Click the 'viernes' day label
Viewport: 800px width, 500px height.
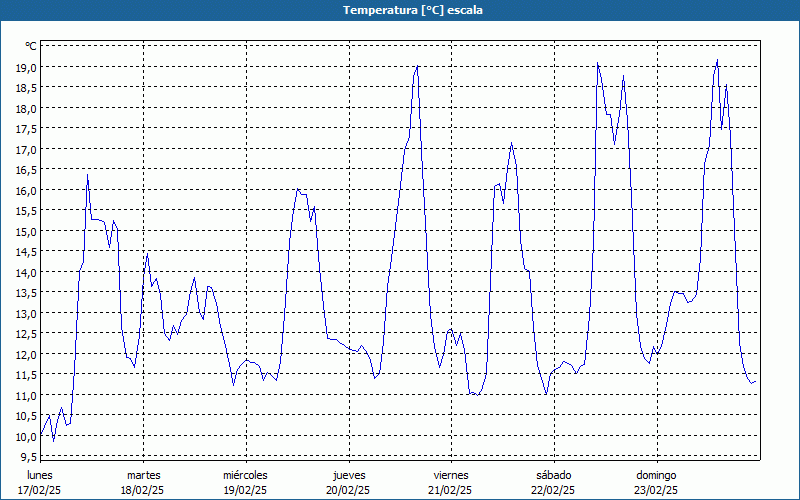click(451, 475)
